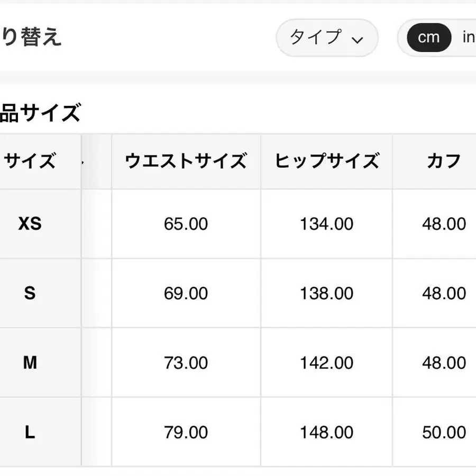Switch units to inches
The width and height of the screenshot is (476, 476).
tap(468, 38)
